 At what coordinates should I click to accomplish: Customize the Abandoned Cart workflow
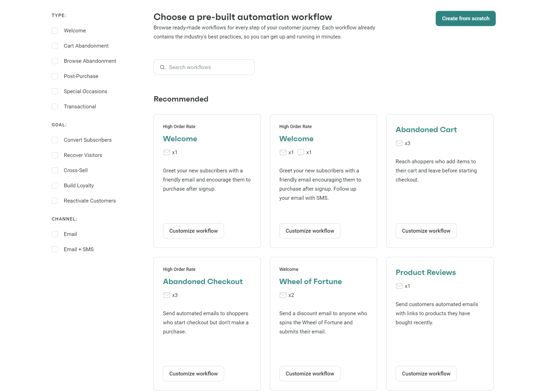click(x=426, y=231)
